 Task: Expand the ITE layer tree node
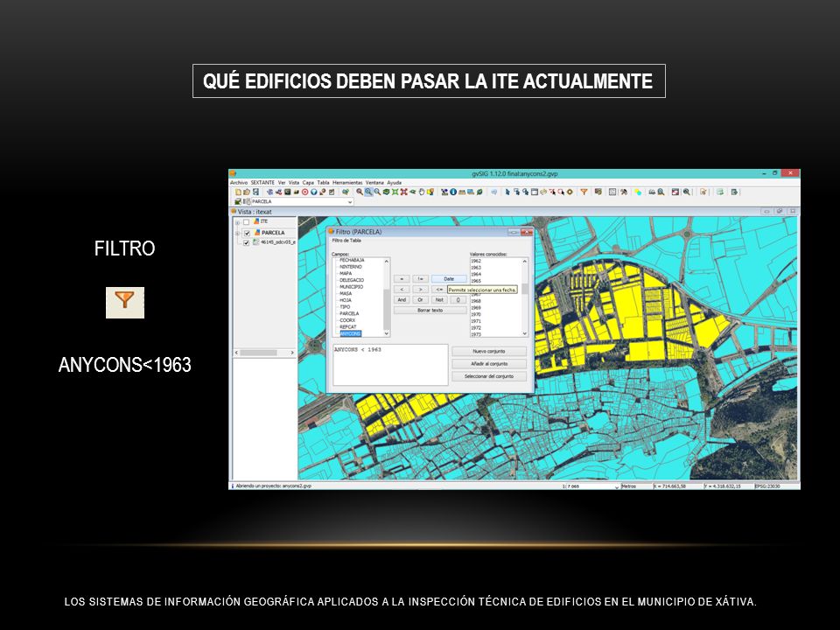click(x=237, y=222)
